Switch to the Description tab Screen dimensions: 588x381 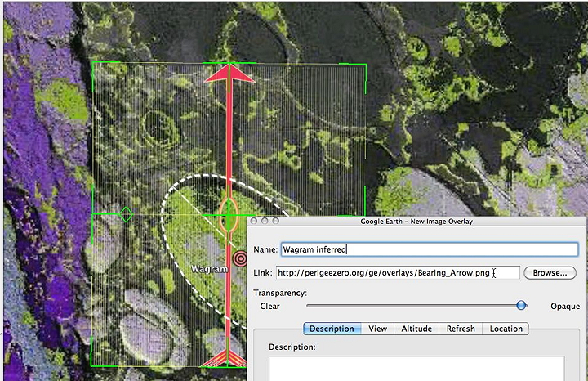(332, 329)
